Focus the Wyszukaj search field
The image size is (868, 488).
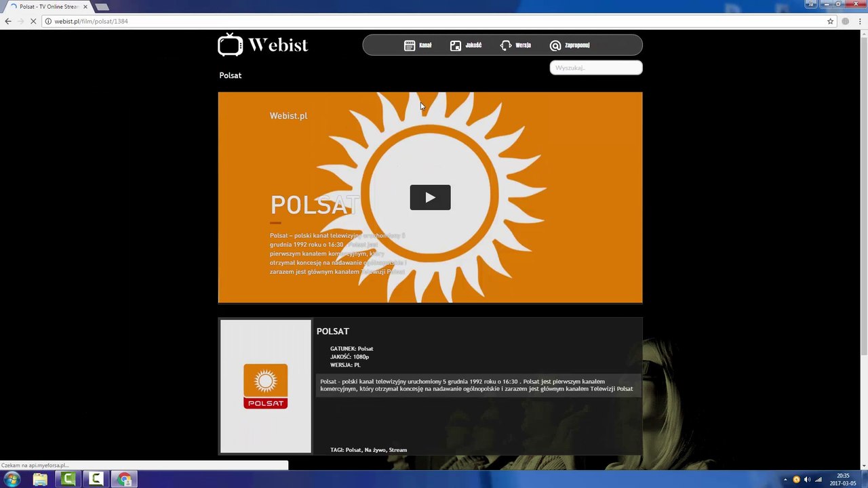596,68
